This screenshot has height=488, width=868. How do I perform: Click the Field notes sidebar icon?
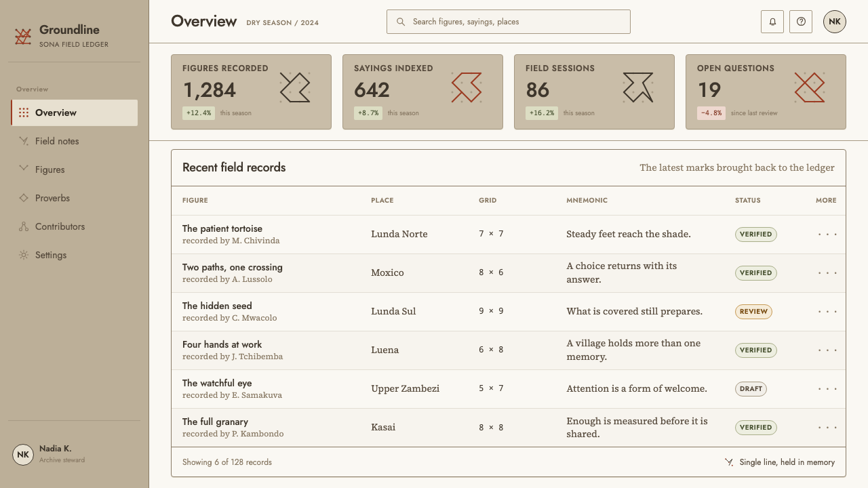[24, 141]
